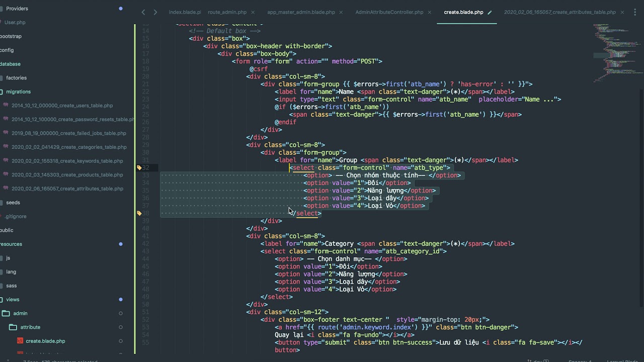
Task: Click the bookmark marker on line 38
Action: click(139, 213)
